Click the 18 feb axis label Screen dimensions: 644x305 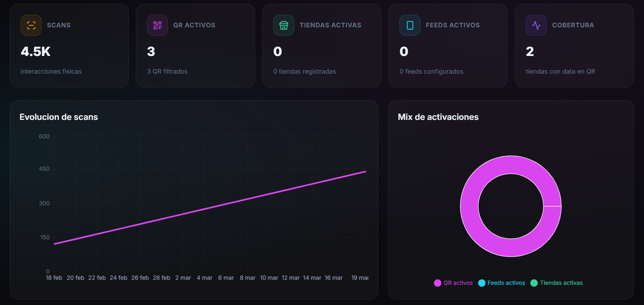click(54, 278)
